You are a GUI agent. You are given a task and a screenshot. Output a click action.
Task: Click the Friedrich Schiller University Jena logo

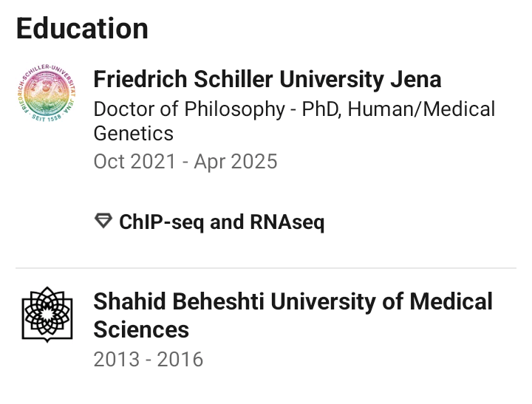45,95
